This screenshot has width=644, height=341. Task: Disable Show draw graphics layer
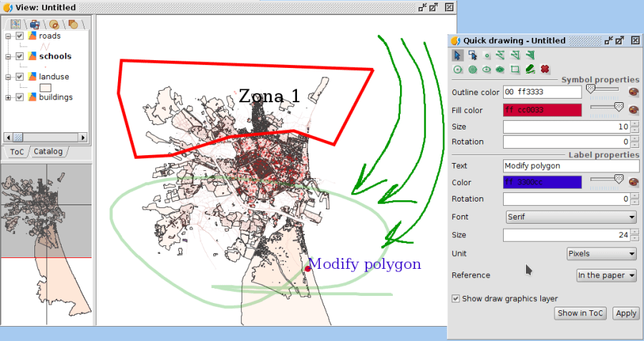click(456, 298)
